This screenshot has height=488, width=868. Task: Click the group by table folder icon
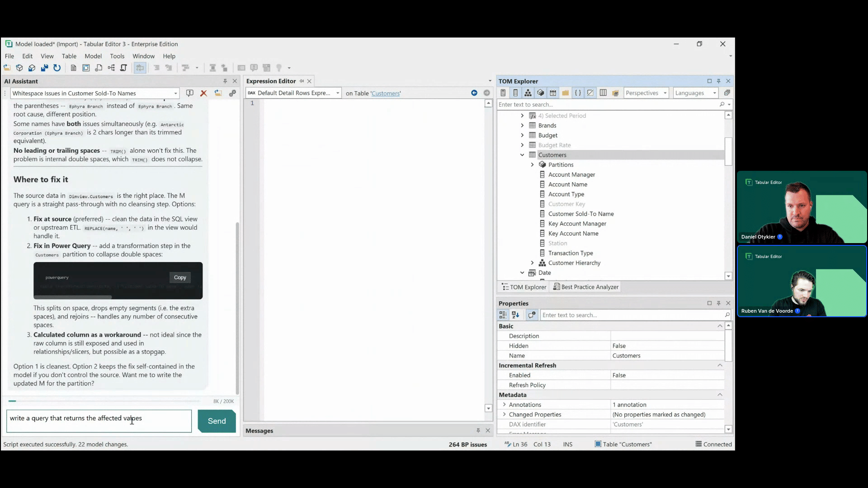coord(615,93)
